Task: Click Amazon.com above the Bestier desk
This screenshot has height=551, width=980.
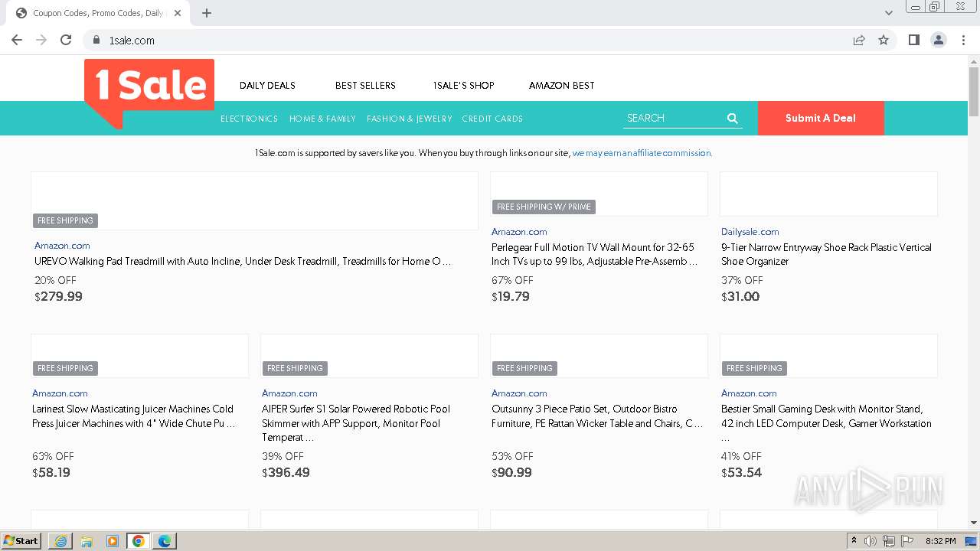Action: coord(749,393)
